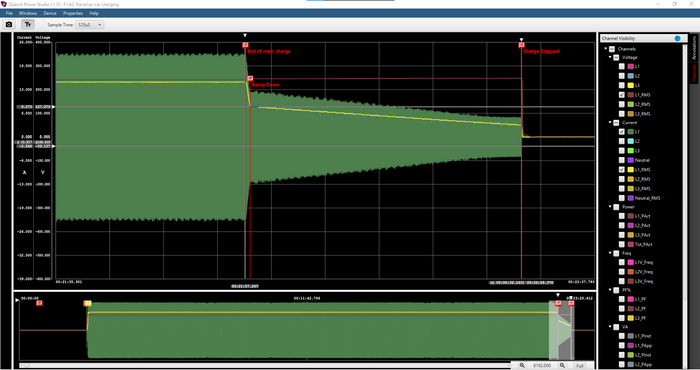Uncheck Current L1 channel checkbox
Viewport: 700px width, 370px height.
coord(621,132)
